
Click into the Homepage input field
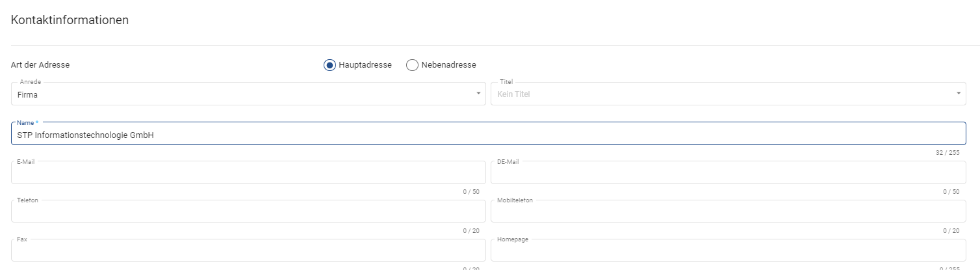729,250
